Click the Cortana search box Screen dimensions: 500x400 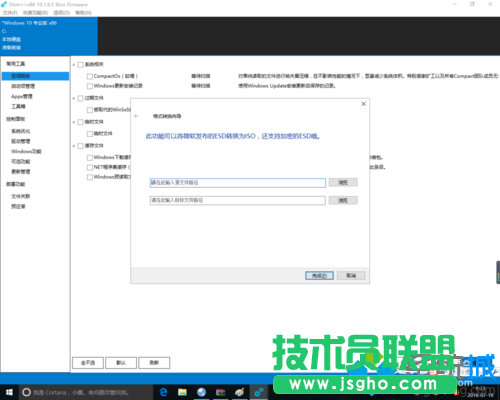[85, 392]
